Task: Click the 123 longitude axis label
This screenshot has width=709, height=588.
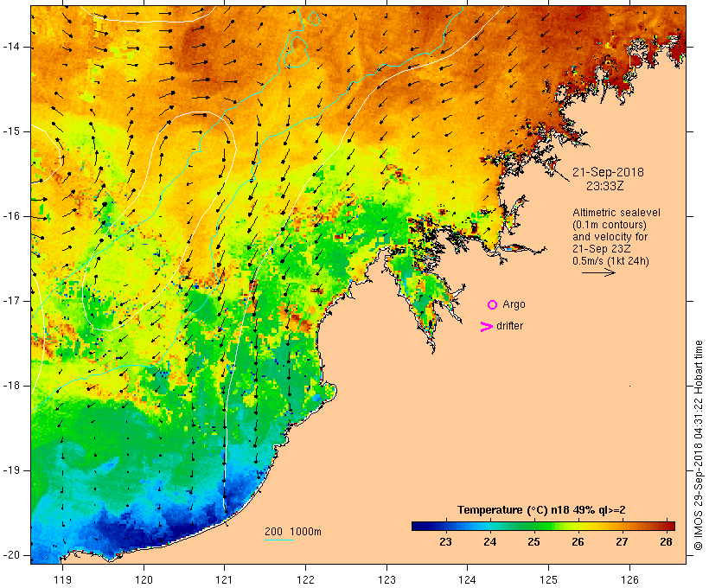Action: [x=386, y=579]
